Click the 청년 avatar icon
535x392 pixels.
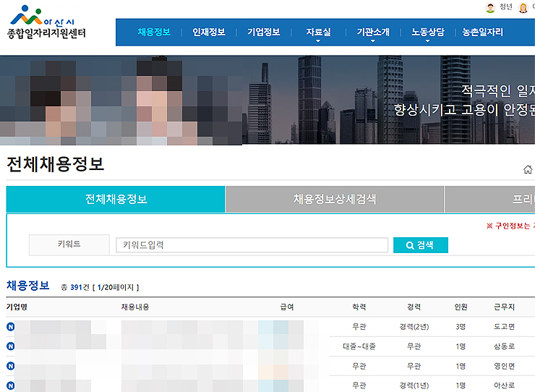pos(490,7)
